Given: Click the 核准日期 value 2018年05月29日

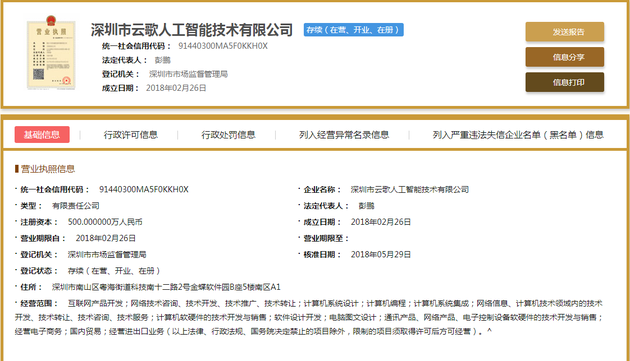Looking at the screenshot, I should tap(380, 254).
